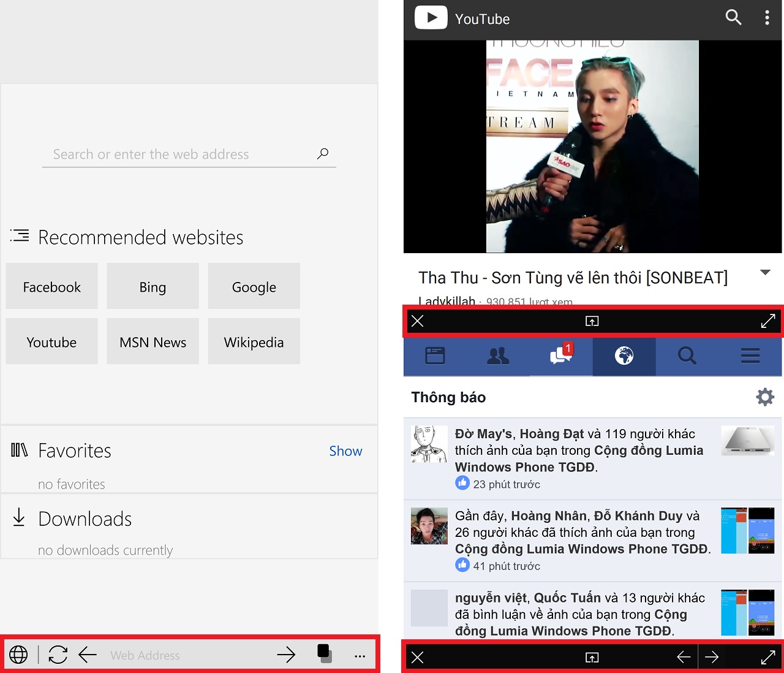
Task: Open the tabs switcher icon
Action: [x=325, y=653]
